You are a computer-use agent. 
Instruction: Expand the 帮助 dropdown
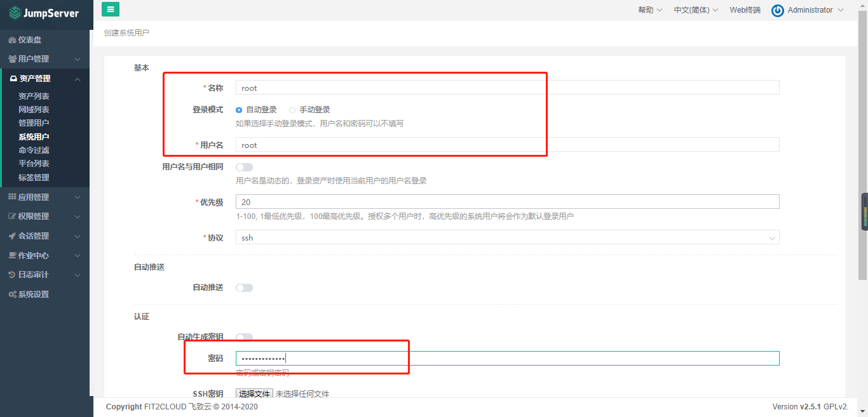649,10
